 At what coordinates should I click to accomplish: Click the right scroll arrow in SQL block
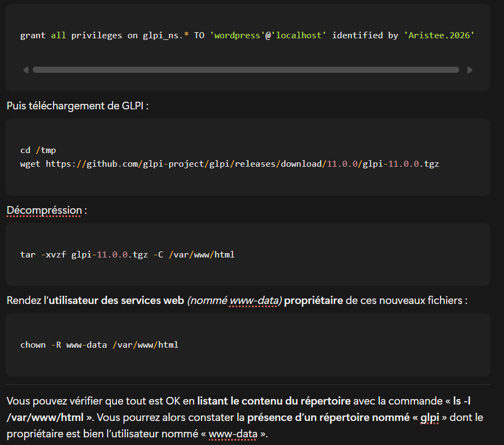pos(470,70)
